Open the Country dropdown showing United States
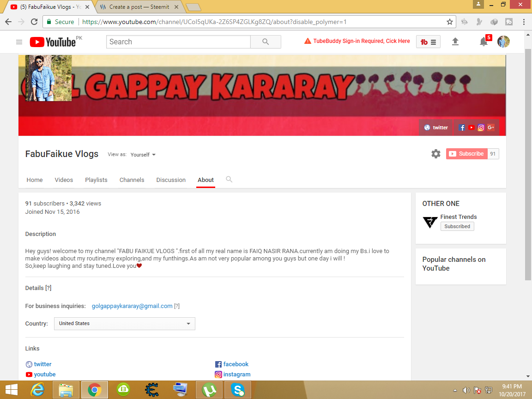532x399 pixels. [x=124, y=323]
